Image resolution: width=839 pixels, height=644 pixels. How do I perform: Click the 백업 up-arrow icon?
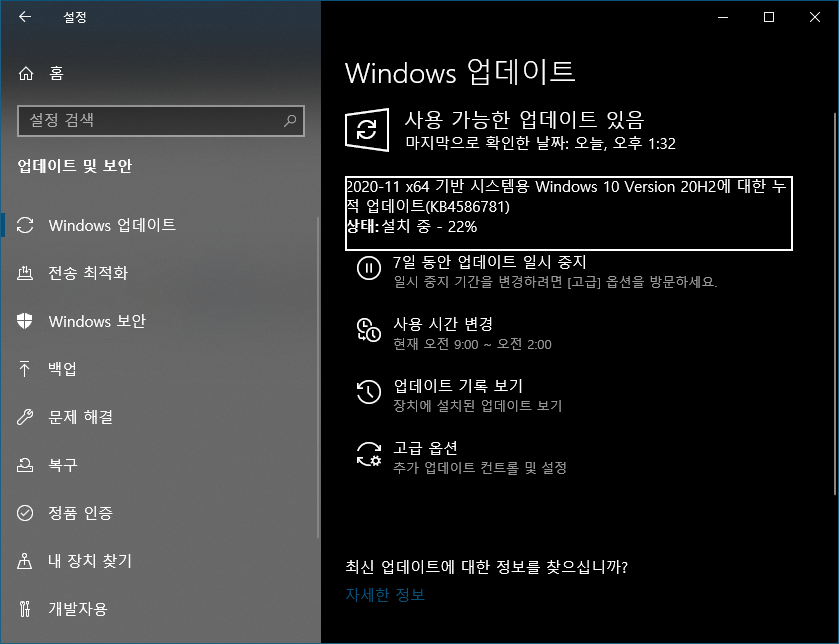pos(25,369)
